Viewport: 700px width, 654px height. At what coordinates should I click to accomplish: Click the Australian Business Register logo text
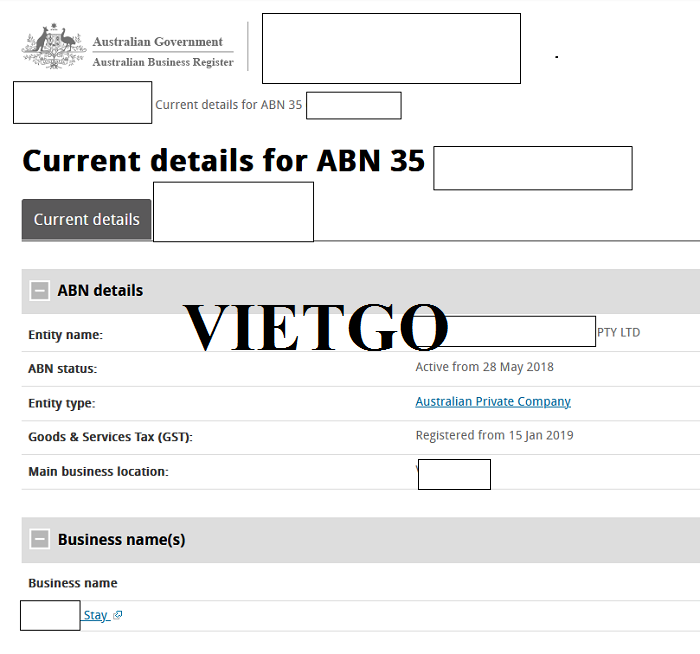click(x=162, y=63)
